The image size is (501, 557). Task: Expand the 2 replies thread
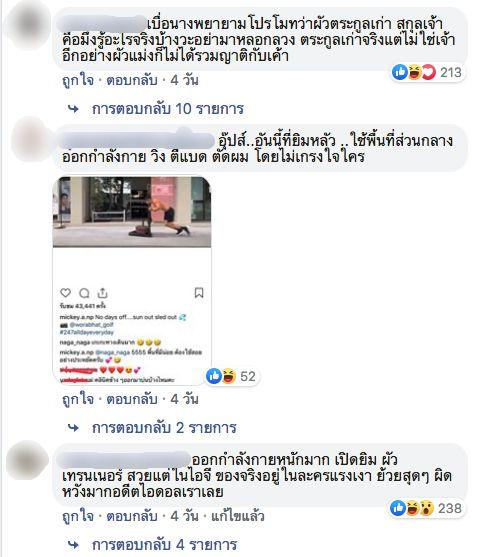tap(164, 428)
